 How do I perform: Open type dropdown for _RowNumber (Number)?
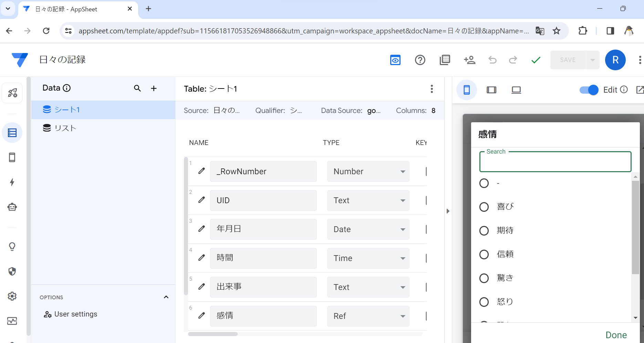click(x=368, y=171)
